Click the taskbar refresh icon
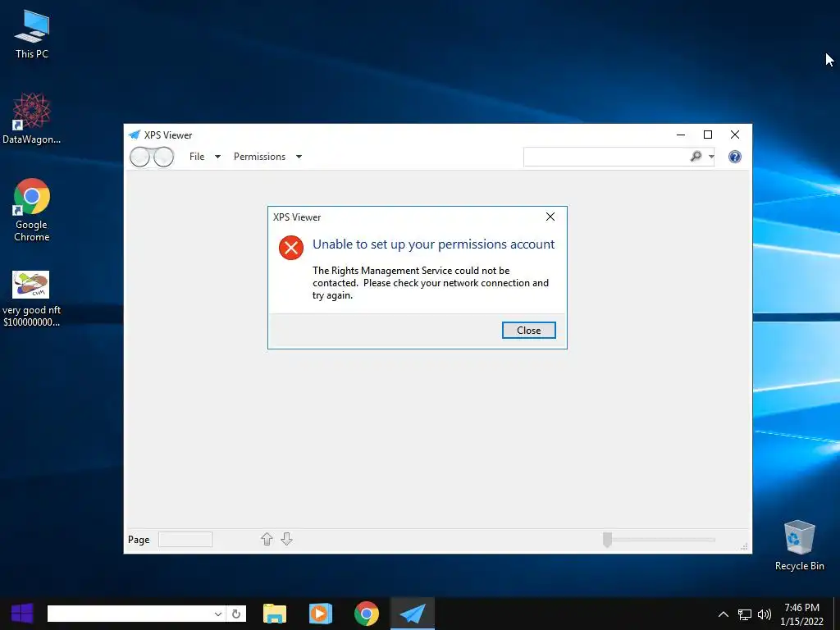840x630 pixels. (x=236, y=614)
